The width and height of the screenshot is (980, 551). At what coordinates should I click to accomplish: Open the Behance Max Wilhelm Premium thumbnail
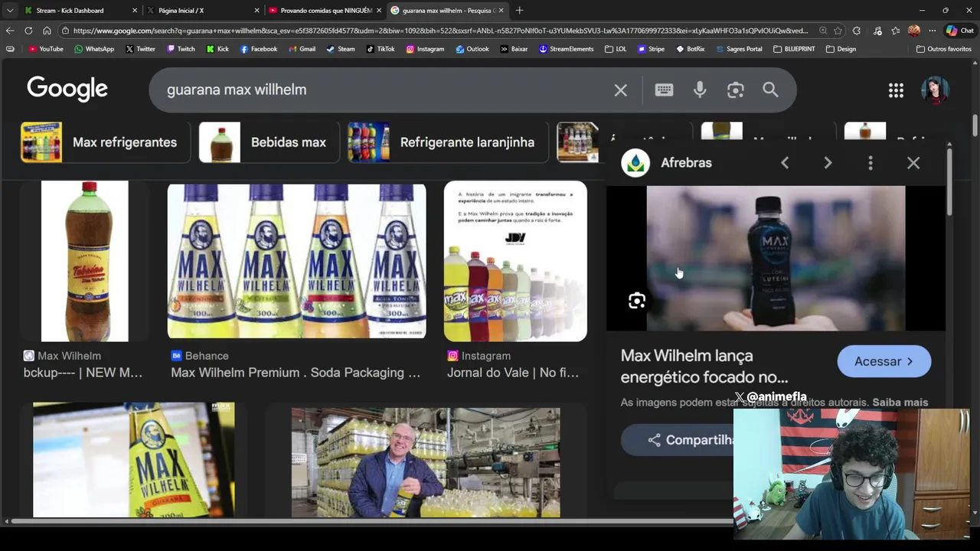296,261
